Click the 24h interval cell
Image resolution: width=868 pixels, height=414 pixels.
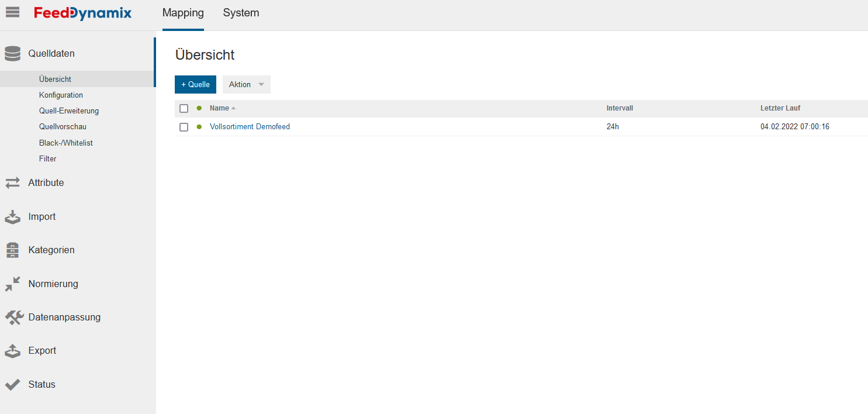[x=613, y=127]
